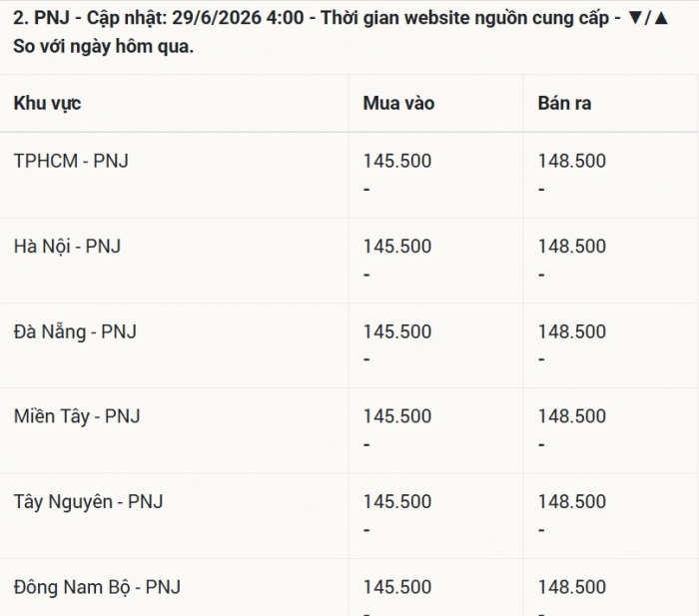The image size is (699, 616).
Task: Click Hà Nội sell price 148.500
Action: point(572,247)
